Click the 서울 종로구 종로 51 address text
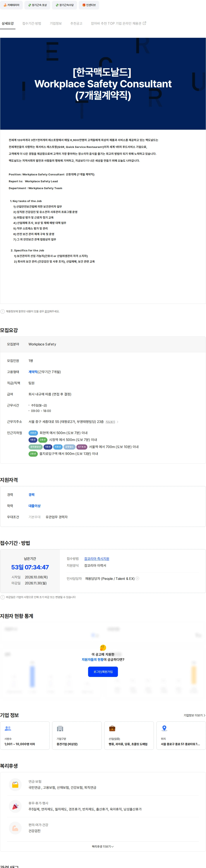This screenshot has width=206, height=868. click(x=180, y=744)
